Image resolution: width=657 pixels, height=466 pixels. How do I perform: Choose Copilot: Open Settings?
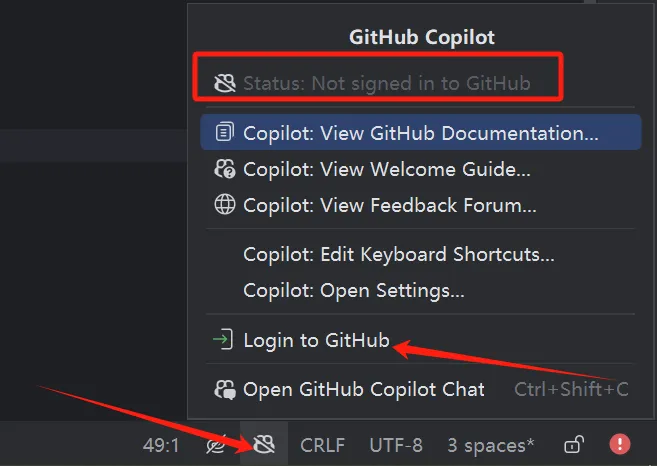coord(353,291)
